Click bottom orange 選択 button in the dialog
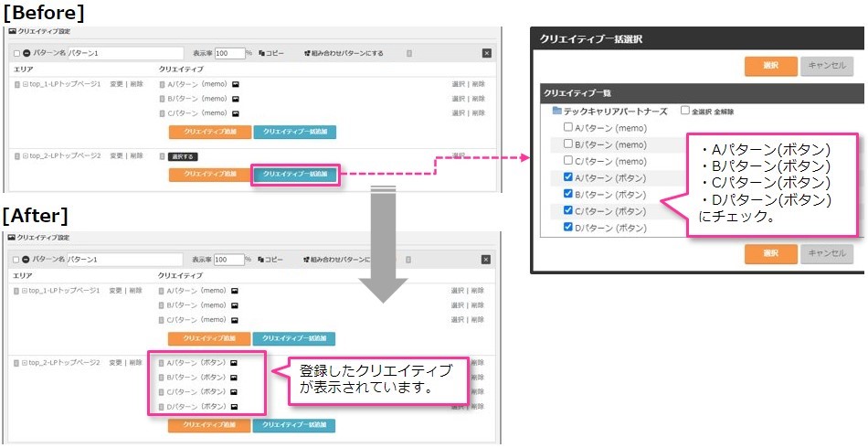Viewport: 868px width, 448px height. pyautogui.click(x=771, y=253)
